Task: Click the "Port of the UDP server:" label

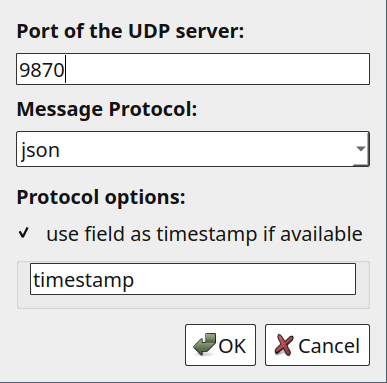Action: 130,31
